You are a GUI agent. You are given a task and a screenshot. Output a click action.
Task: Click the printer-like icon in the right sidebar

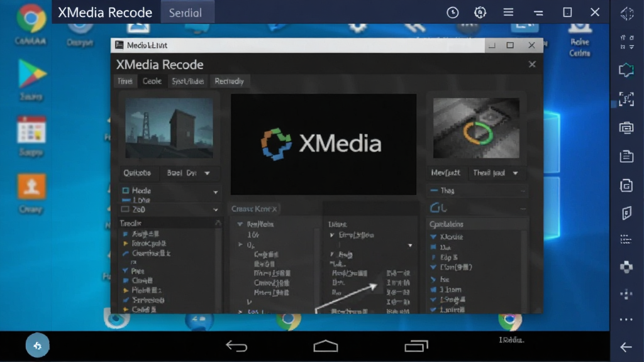626,128
